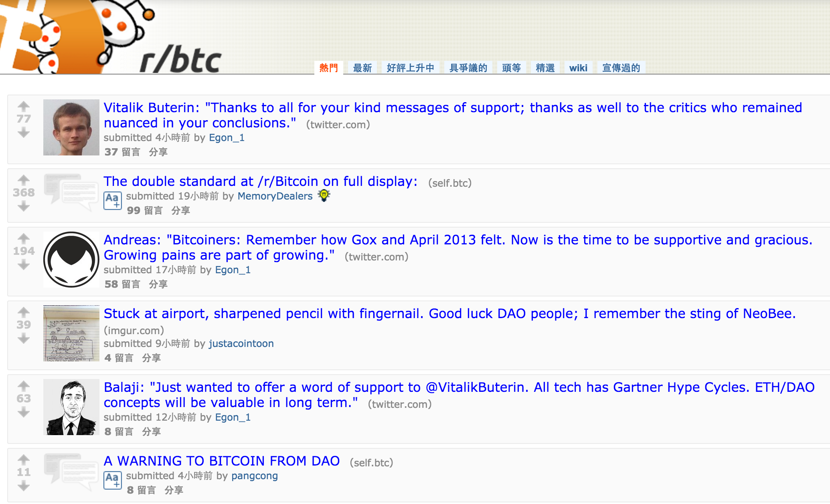
Task: Click the lightbulb flair beside MemoryDealers
Action: pos(324,196)
